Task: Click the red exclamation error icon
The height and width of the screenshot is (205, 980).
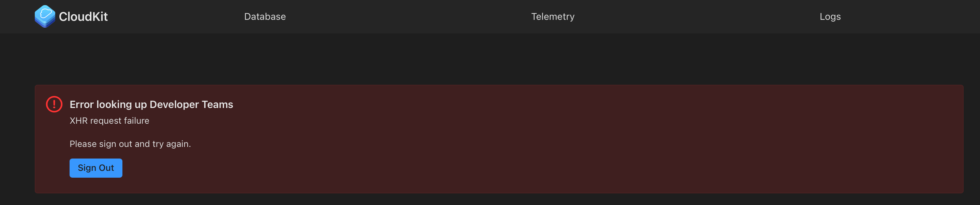Action: [x=54, y=104]
